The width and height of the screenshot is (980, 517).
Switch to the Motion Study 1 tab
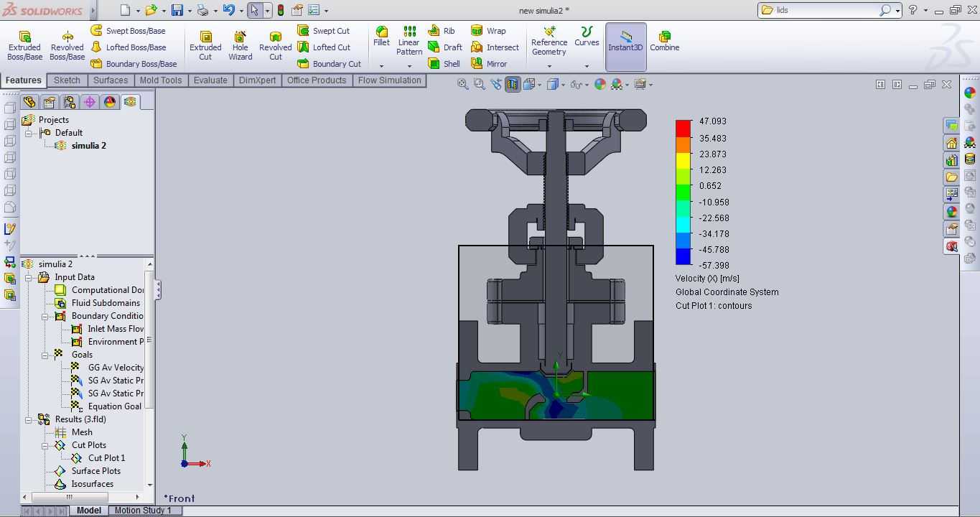click(x=143, y=511)
